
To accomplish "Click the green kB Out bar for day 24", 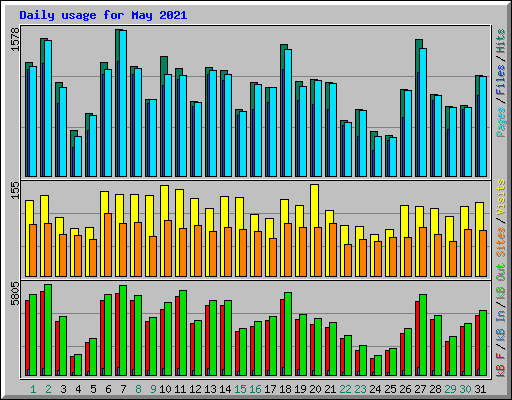I will point(378,365).
